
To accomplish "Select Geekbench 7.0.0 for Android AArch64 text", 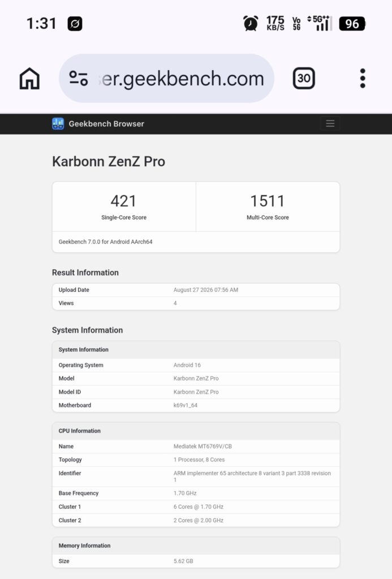I will [x=105, y=242].
